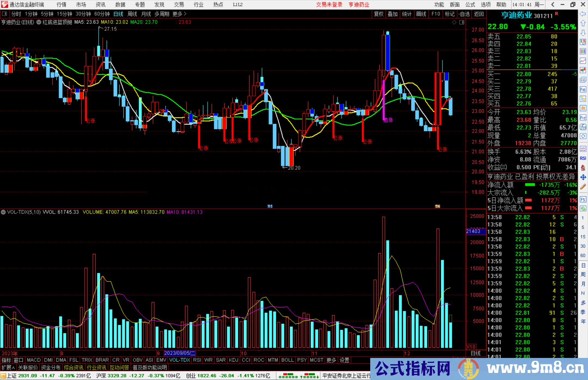Expand 更多 timeframe options

point(179,14)
